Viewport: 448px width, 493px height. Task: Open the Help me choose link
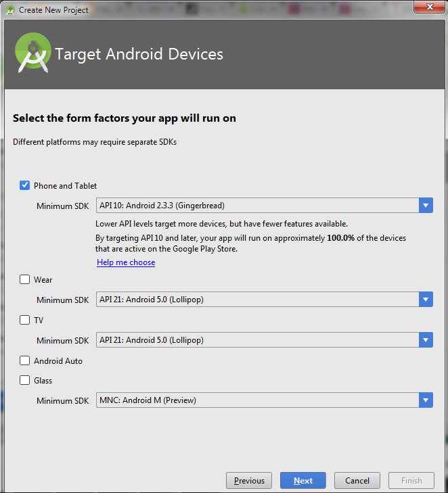point(126,262)
